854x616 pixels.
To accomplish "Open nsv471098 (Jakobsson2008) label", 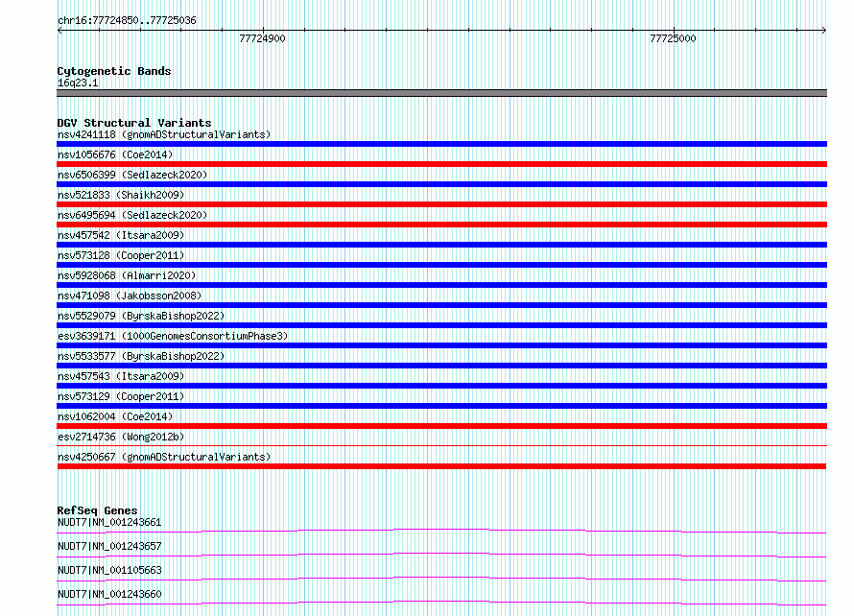I will 130,296.
